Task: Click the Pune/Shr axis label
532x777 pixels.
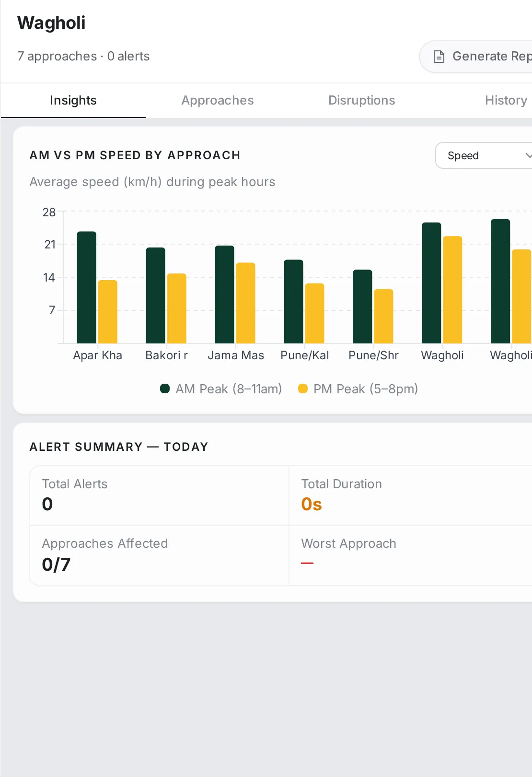Action: pyautogui.click(x=374, y=355)
